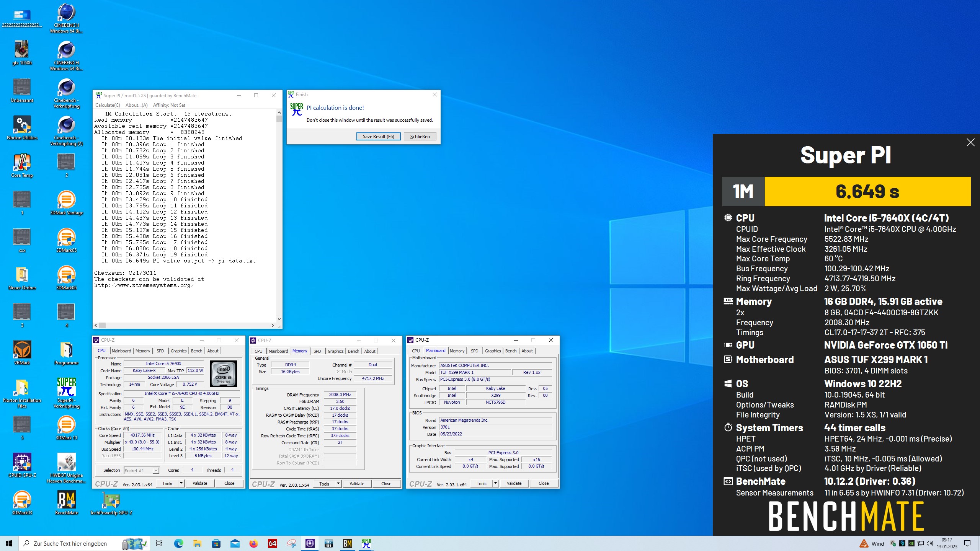Open the 3DMark 11 desktop icon
The image size is (980, 551).
tap(67, 428)
